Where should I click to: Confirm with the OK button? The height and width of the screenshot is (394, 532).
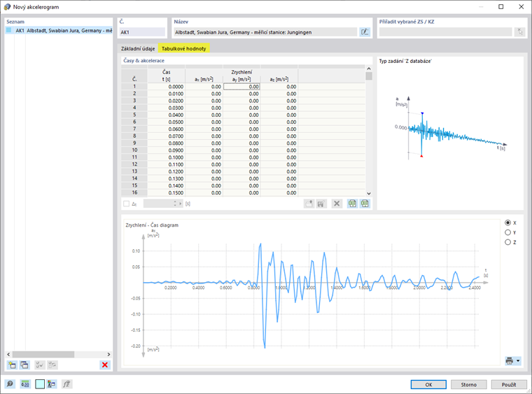[x=428, y=384]
